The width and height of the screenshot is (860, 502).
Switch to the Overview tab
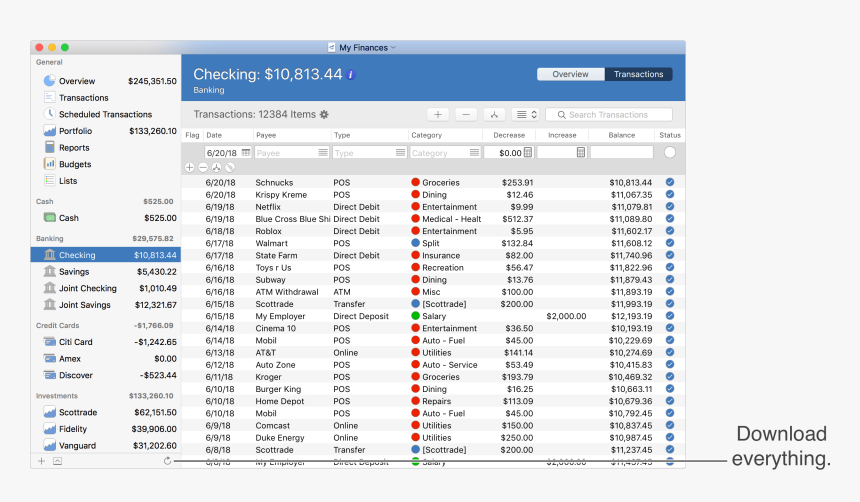571,74
